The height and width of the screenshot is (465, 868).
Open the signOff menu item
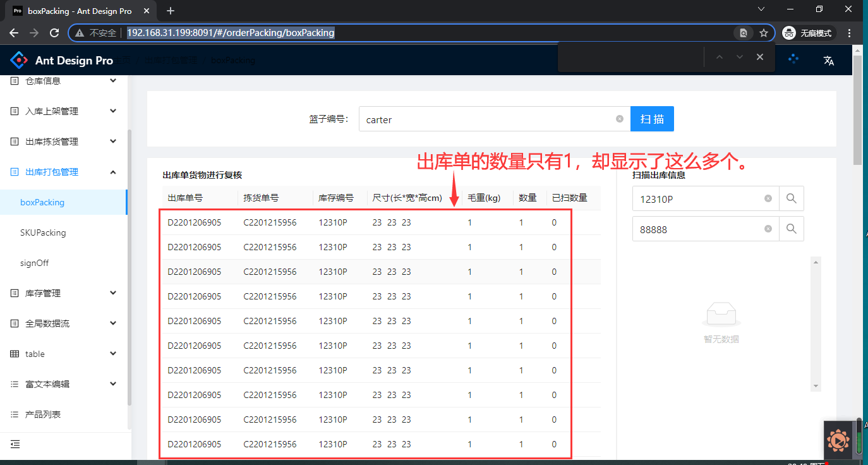(x=34, y=263)
